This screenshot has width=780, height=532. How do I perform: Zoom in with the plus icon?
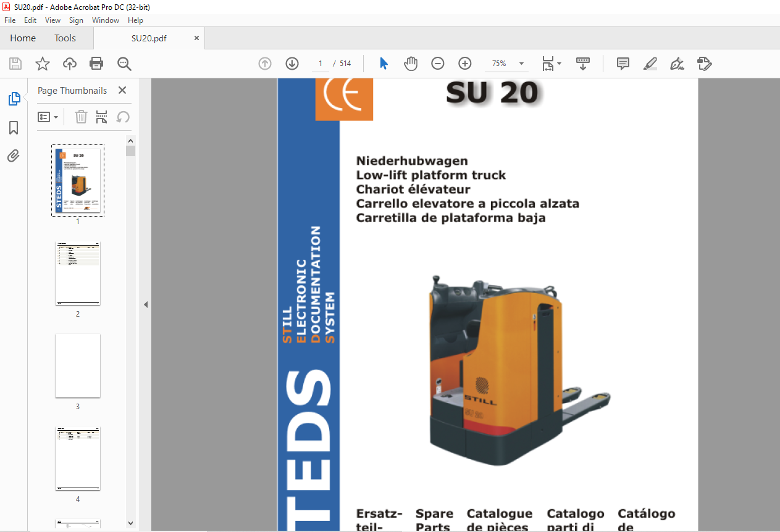(x=465, y=64)
